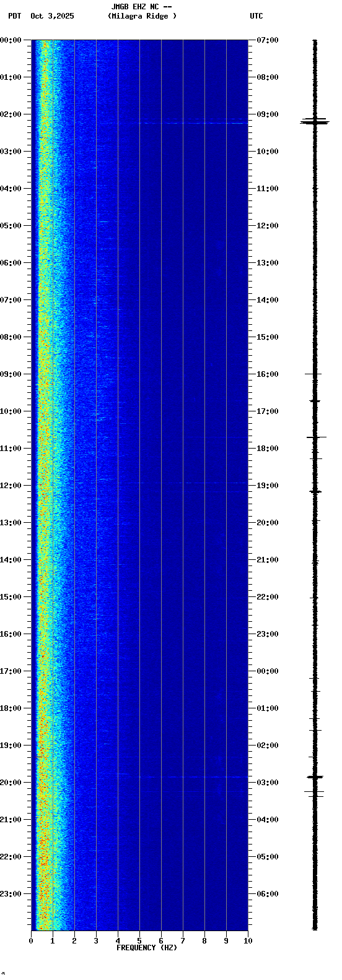Click frequency axis tick label 7
The image size is (342, 980).
point(183,941)
